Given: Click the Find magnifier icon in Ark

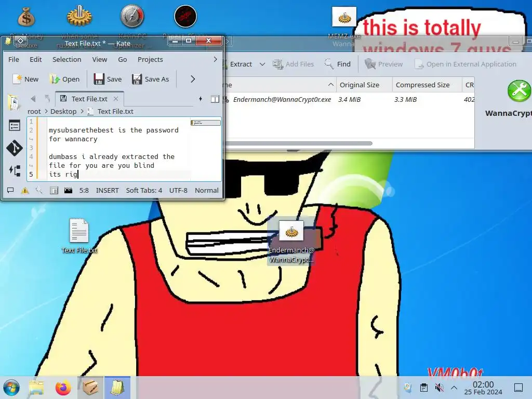Looking at the screenshot, I should pos(329,64).
